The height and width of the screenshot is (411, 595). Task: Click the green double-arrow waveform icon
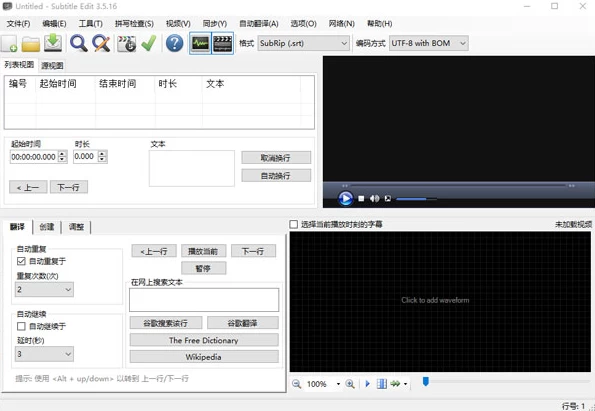coord(395,384)
